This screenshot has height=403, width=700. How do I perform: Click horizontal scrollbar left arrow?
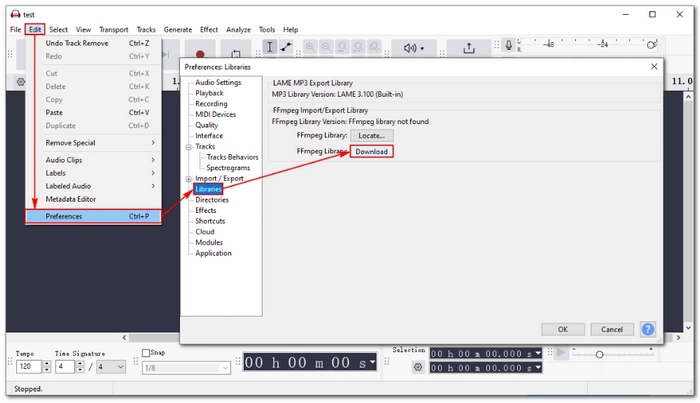click(x=125, y=337)
